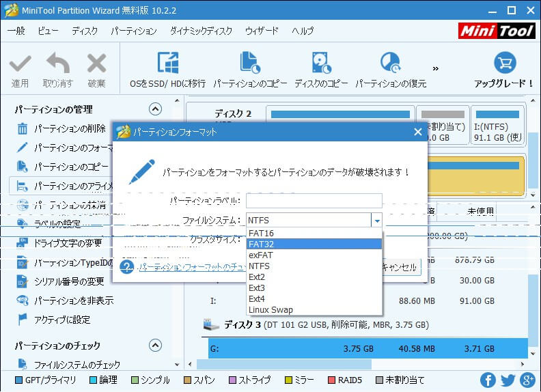Click the 論理 legend color box
The width and height of the screenshot is (541, 392).
[x=93, y=380]
